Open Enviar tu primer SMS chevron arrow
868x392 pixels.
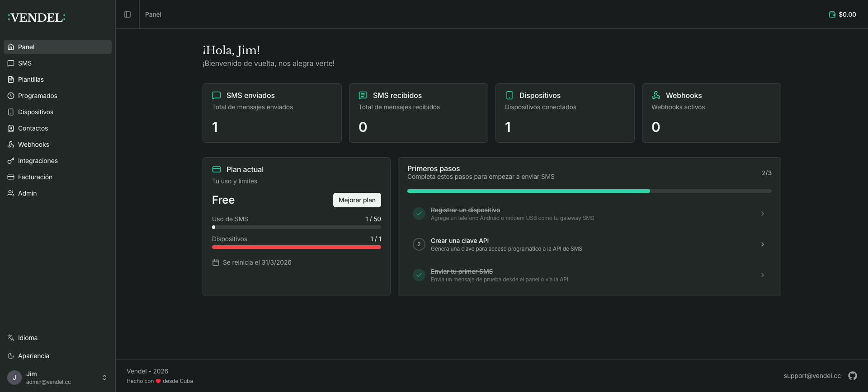click(x=763, y=275)
